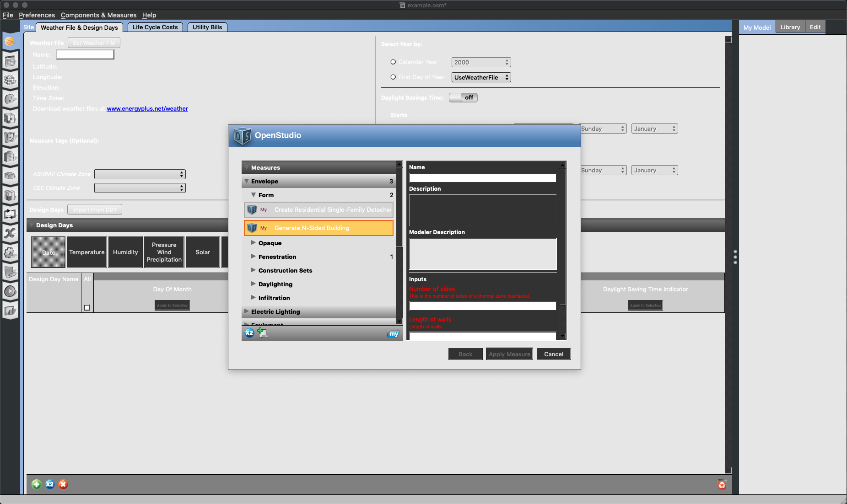Open the Run Simulation play icon
The image size is (847, 504).
pyautogui.click(x=10, y=291)
